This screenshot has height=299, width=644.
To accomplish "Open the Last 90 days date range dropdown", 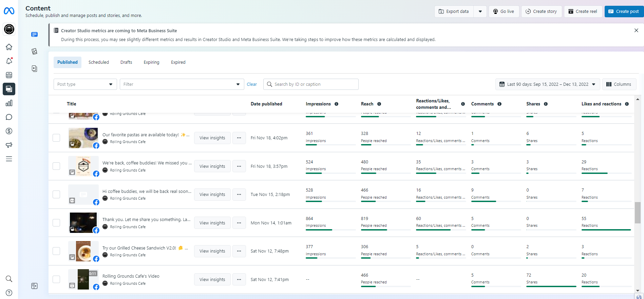I will coord(548,84).
